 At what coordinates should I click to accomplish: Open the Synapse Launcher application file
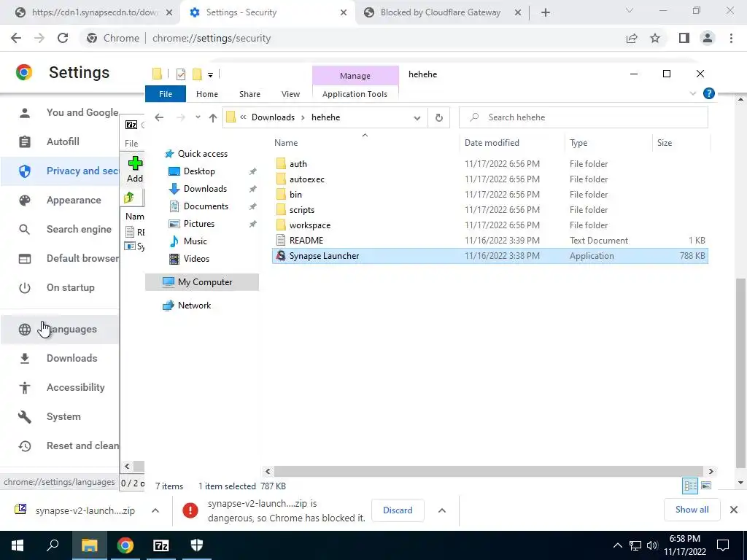point(324,256)
